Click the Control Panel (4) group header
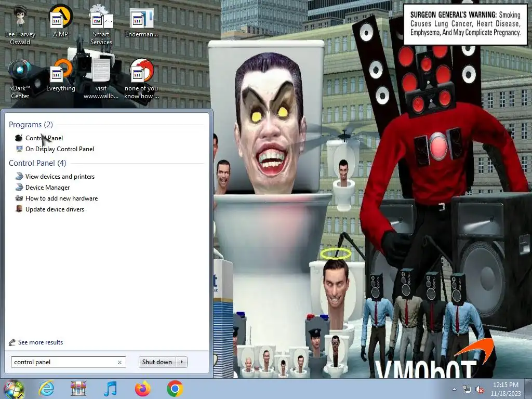The width and height of the screenshot is (532, 399). [x=37, y=163]
